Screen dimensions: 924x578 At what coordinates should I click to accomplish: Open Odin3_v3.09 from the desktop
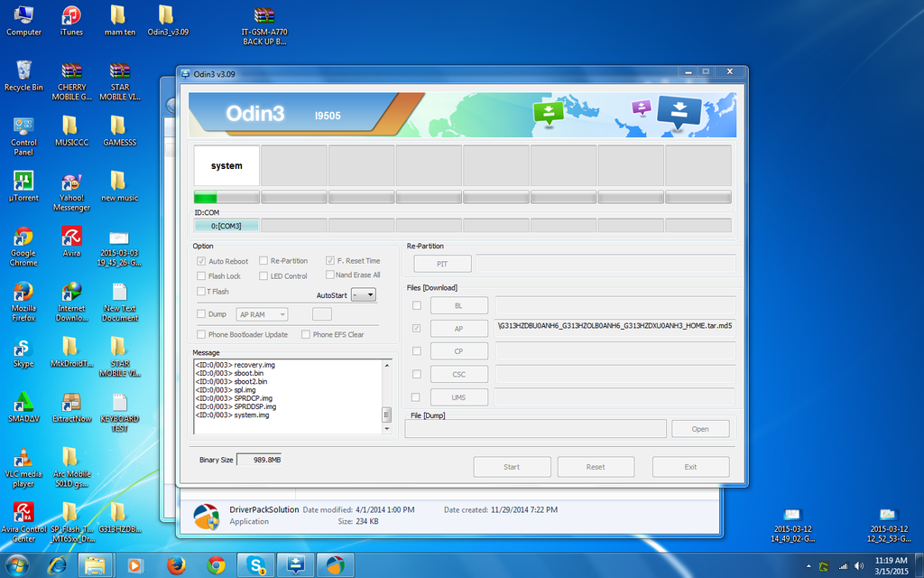click(167, 18)
